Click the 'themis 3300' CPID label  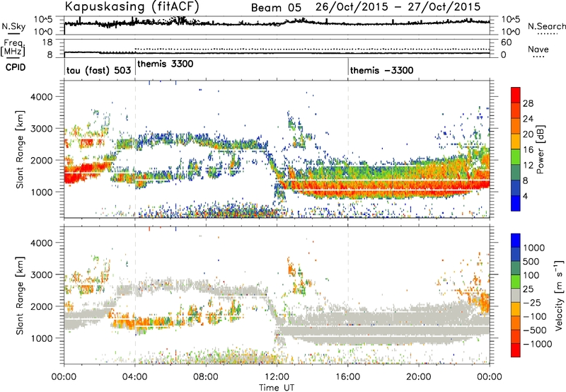(166, 64)
